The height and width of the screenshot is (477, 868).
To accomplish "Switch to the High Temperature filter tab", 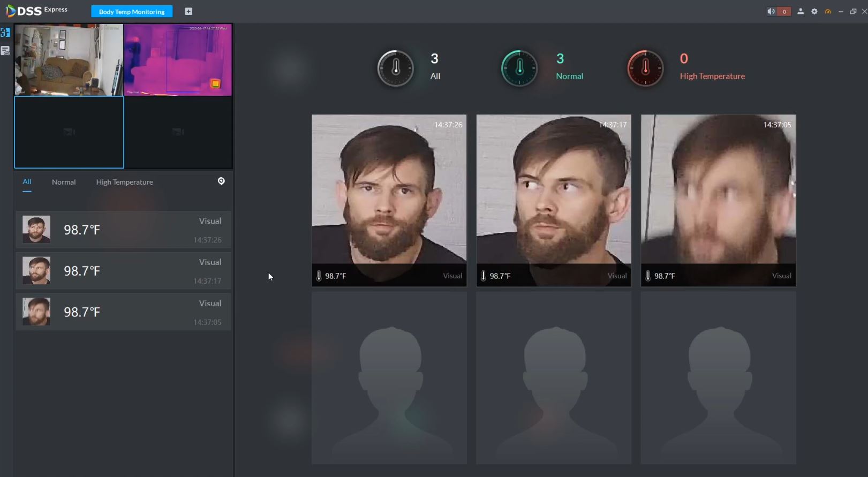I will (125, 182).
